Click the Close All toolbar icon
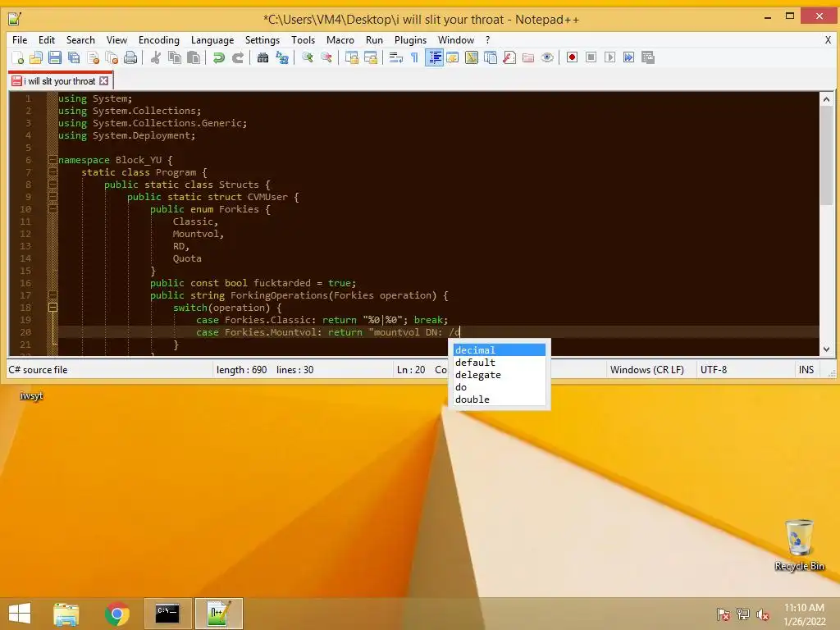The width and height of the screenshot is (840, 630). [112, 57]
